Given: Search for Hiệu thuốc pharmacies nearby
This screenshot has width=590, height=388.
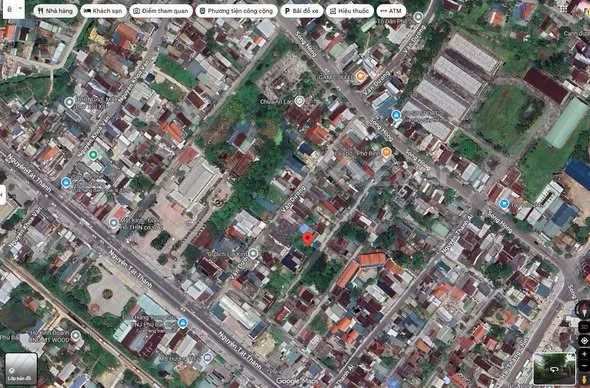Looking at the screenshot, I should click(350, 11).
